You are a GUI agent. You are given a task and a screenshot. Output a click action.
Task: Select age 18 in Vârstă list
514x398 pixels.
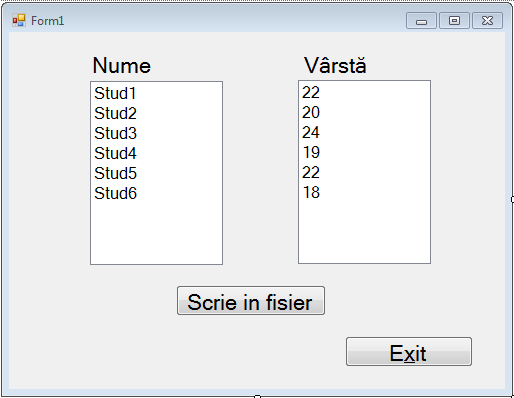coord(364,192)
